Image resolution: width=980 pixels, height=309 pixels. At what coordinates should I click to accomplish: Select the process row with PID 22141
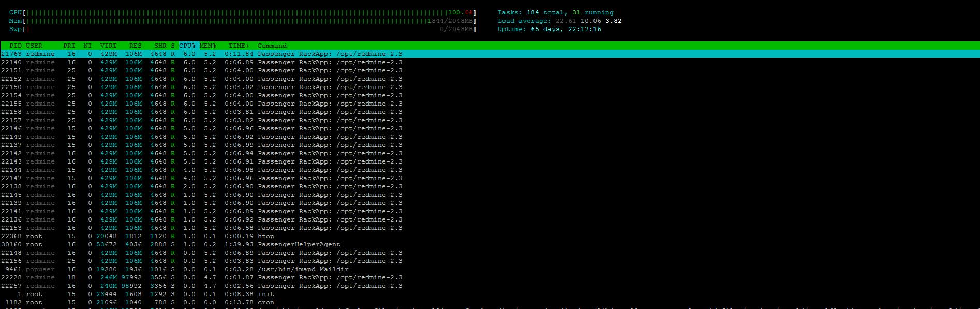point(490,211)
